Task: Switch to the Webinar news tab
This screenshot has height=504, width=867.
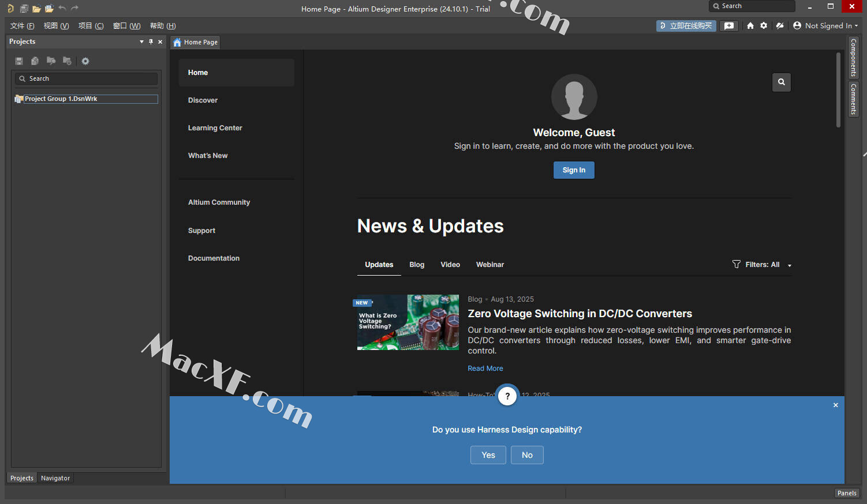Action: (490, 265)
